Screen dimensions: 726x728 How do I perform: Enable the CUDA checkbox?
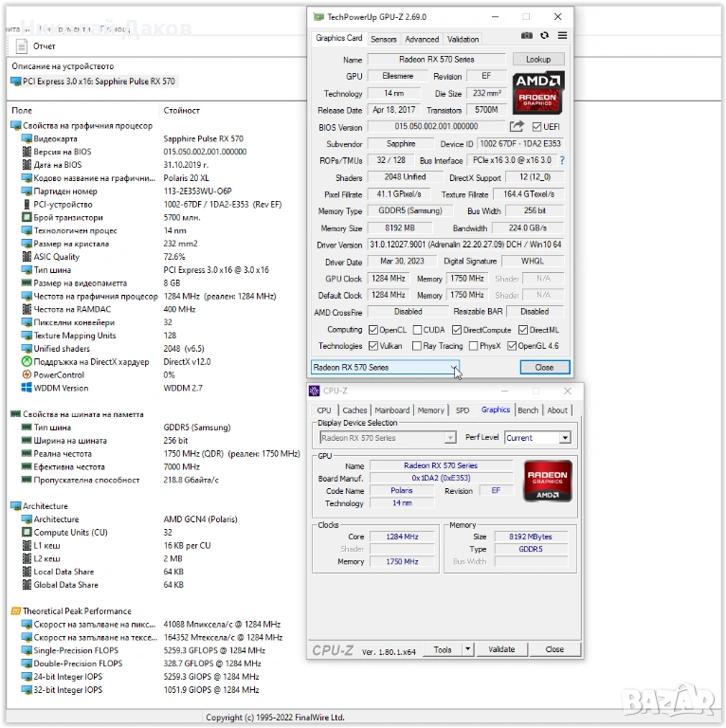tap(417, 330)
